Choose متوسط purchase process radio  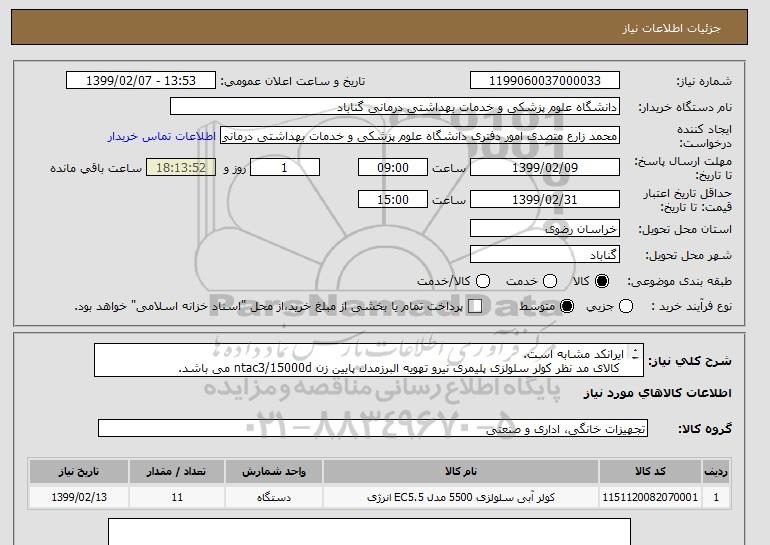(x=567, y=306)
